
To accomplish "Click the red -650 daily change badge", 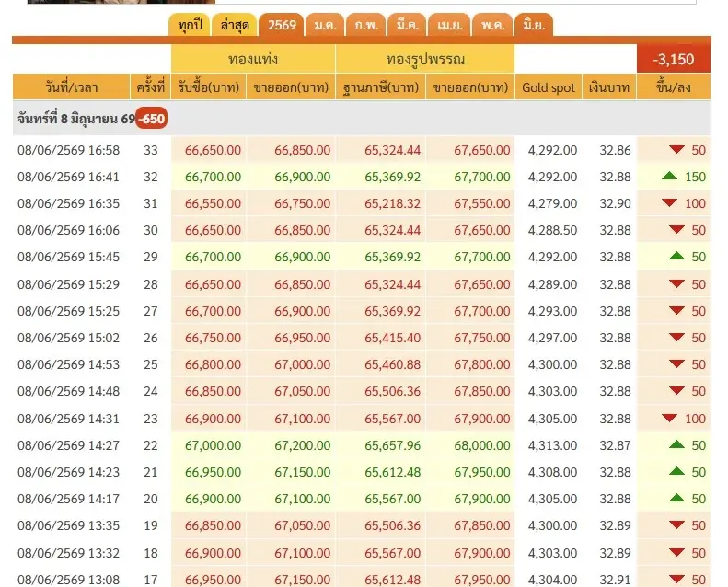I will coord(151,119).
